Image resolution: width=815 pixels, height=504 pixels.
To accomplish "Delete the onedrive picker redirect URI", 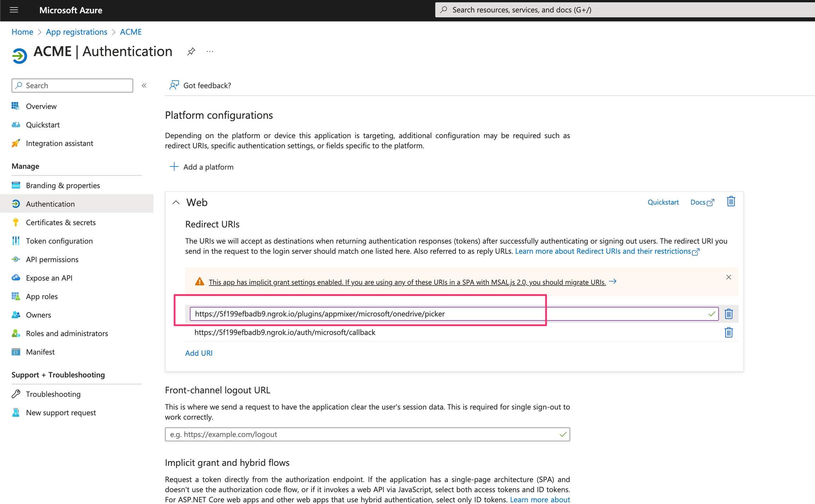I will tap(728, 314).
